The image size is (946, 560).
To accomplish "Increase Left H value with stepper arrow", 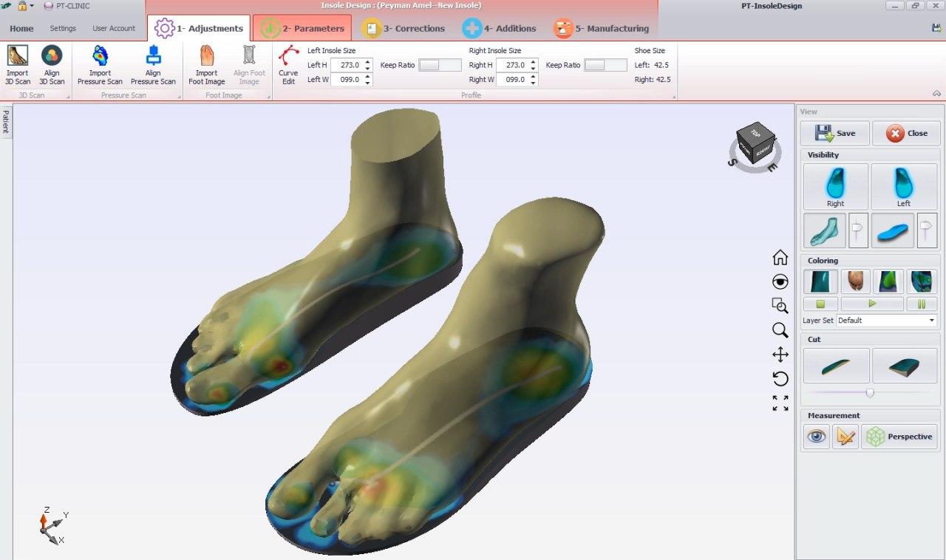I will click(368, 62).
